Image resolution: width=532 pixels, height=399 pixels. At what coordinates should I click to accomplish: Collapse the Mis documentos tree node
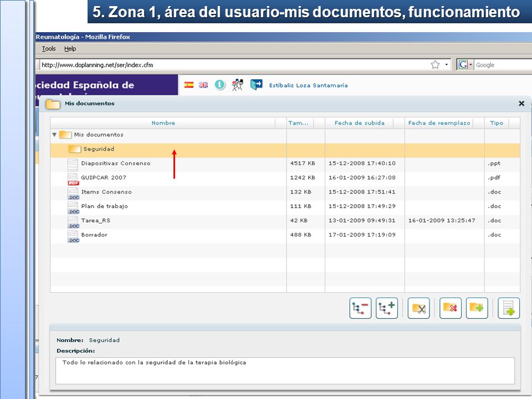[x=54, y=135]
